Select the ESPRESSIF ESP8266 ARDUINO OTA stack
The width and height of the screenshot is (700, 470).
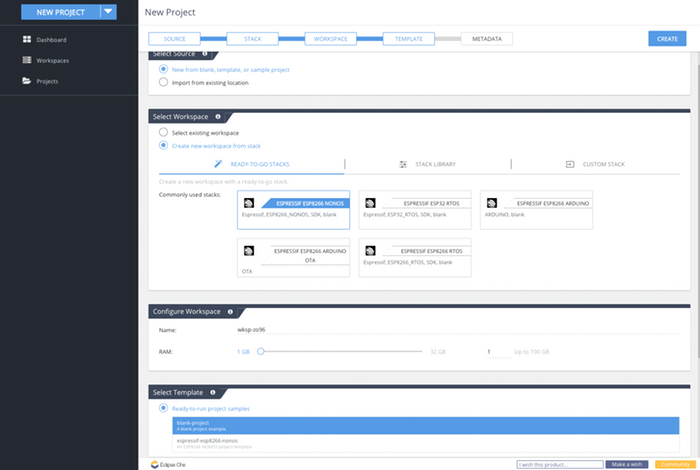293,258
